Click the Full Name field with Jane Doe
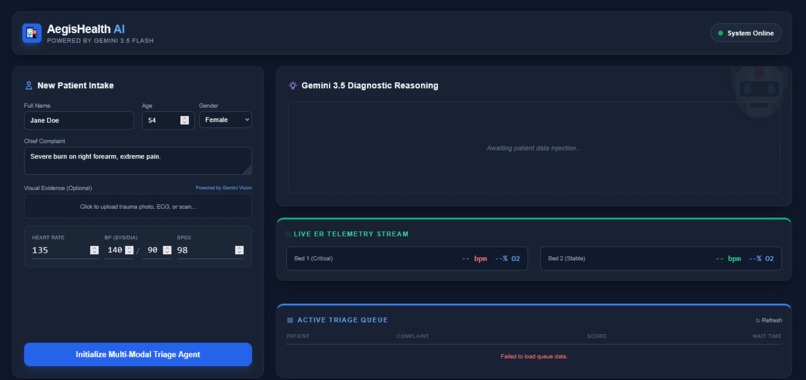The width and height of the screenshot is (806, 380). (x=79, y=120)
